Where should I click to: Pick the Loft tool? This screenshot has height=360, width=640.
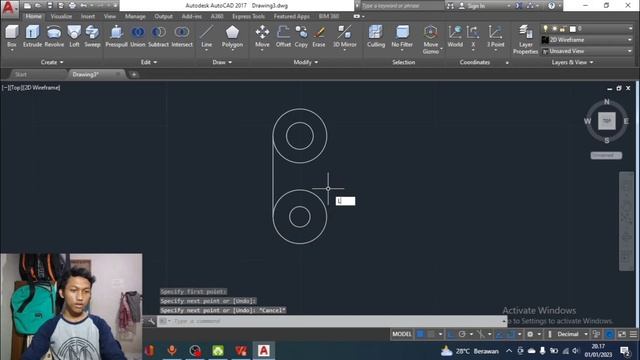(74, 36)
